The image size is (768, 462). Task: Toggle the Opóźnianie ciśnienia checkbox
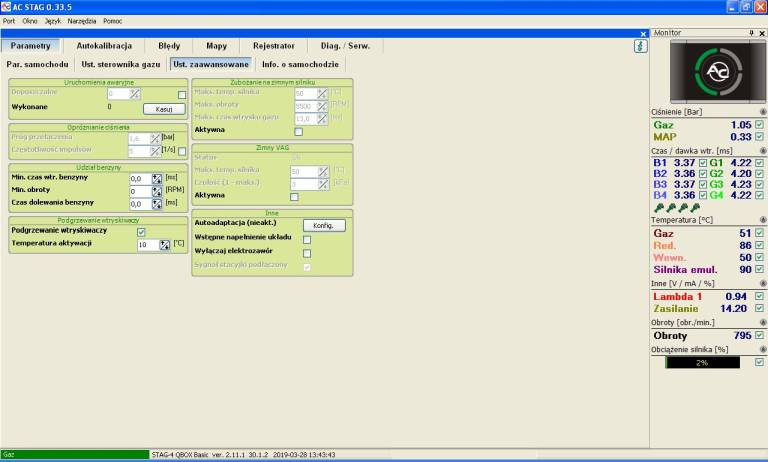182,151
